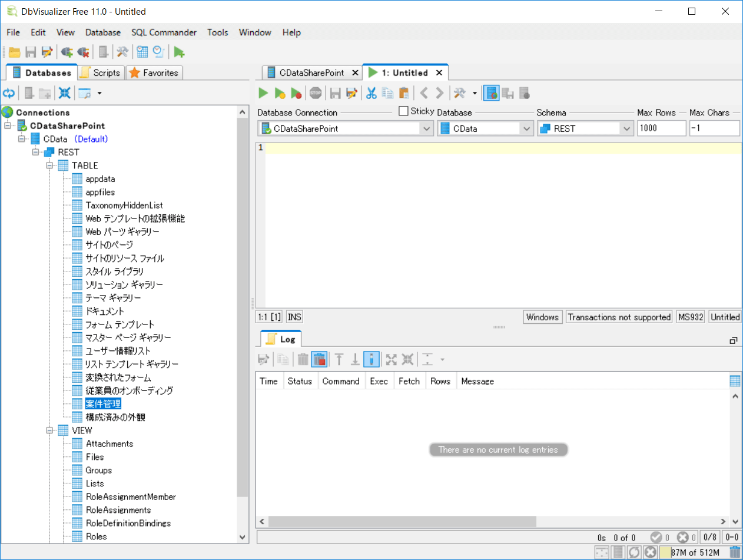Click the hammer-wrench Tool Properties icon in main toolbar
This screenshot has width=743, height=560.
(122, 52)
